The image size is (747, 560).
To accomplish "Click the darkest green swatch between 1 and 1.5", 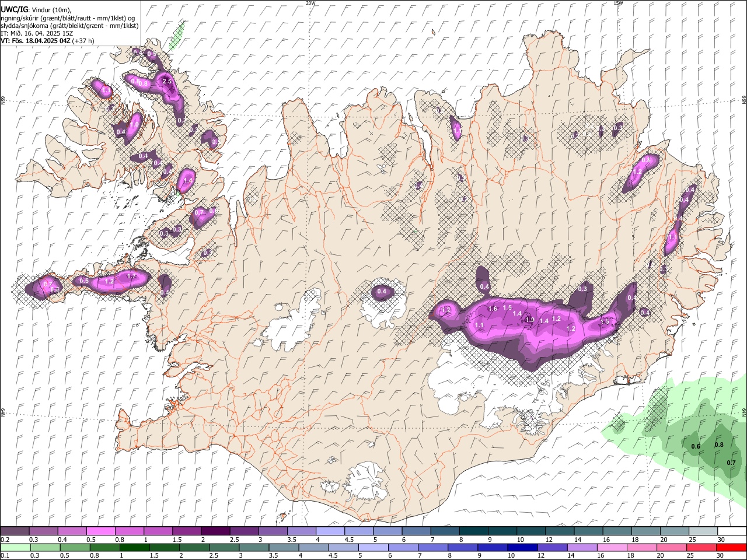I will 134,547.
